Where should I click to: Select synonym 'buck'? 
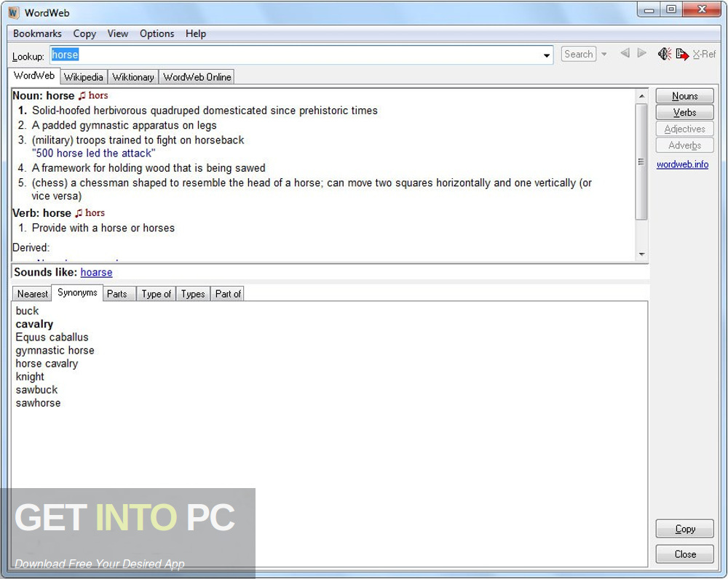coord(27,311)
